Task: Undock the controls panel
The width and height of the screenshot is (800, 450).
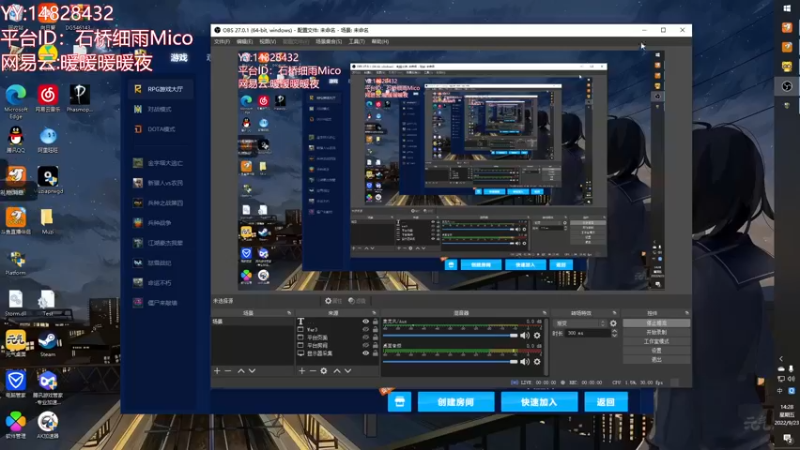Action: tap(687, 313)
